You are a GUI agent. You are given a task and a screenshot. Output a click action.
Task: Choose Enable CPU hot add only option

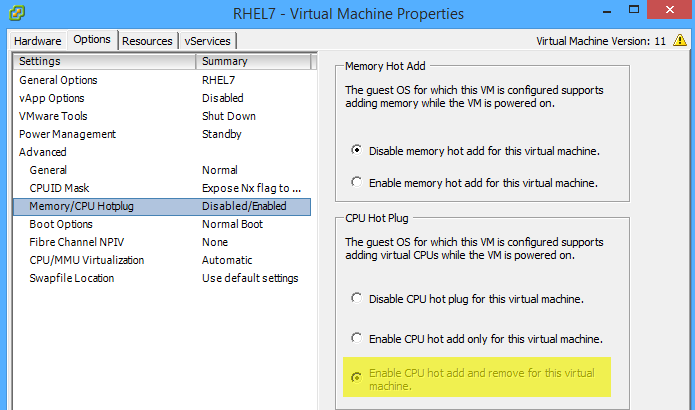357,338
